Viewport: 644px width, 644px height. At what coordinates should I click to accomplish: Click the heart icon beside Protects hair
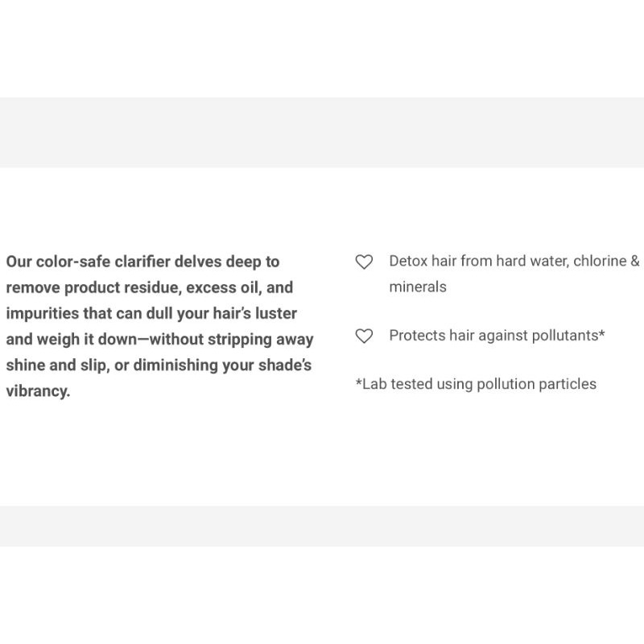click(x=365, y=336)
